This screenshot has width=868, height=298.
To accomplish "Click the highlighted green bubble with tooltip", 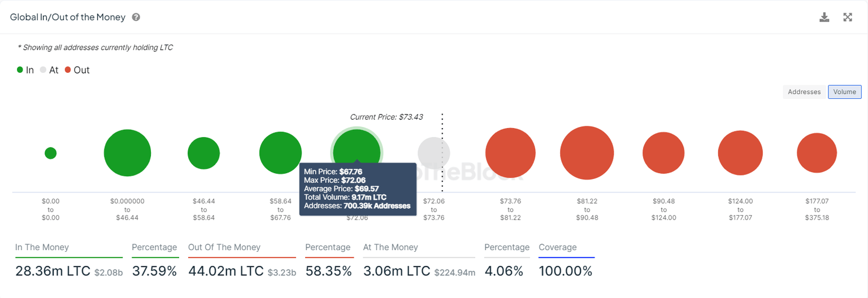I will (x=357, y=148).
